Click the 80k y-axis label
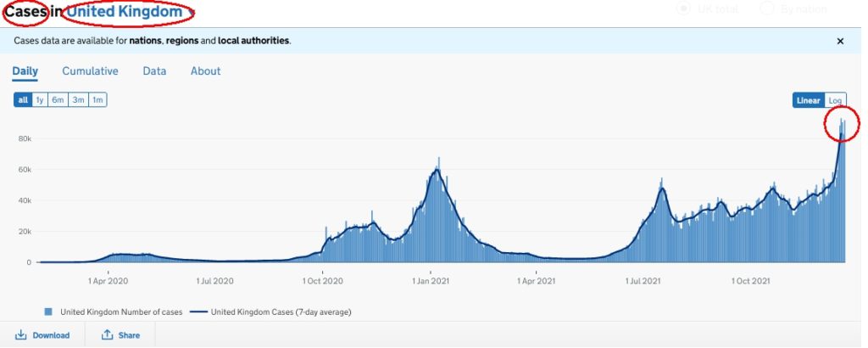 [25, 138]
